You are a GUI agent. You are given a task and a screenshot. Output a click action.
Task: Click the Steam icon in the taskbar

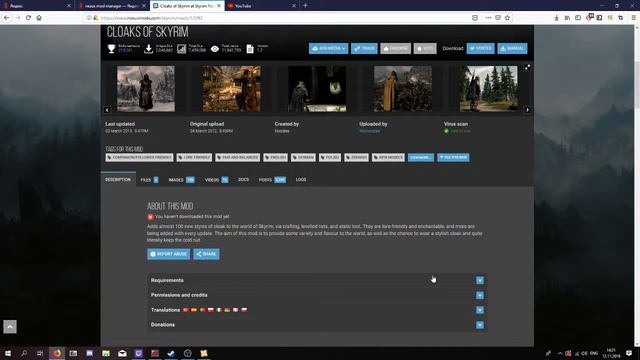click(x=171, y=353)
